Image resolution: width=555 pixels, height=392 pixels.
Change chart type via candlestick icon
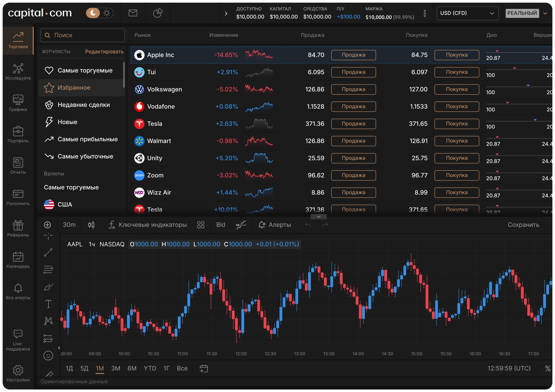[91, 225]
